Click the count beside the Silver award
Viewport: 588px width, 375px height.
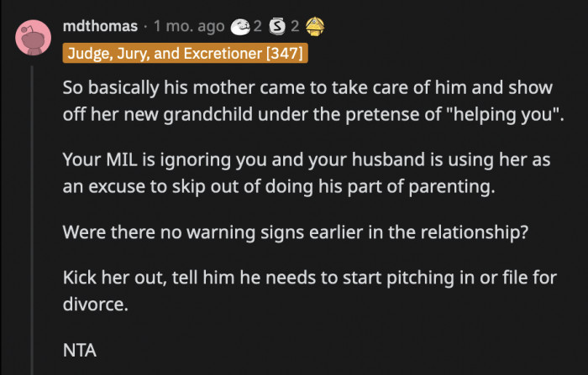(295, 28)
